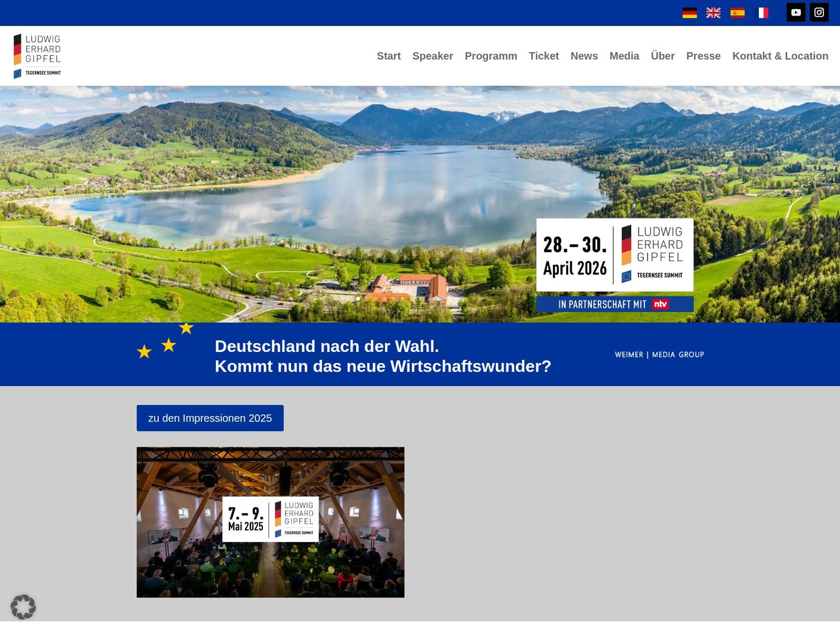The image size is (840, 630).
Task: Open Kontakt & Location page
Action: coord(780,56)
